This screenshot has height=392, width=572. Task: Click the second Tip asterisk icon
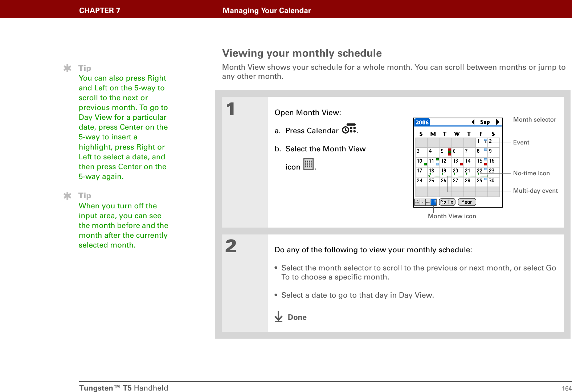(x=68, y=196)
